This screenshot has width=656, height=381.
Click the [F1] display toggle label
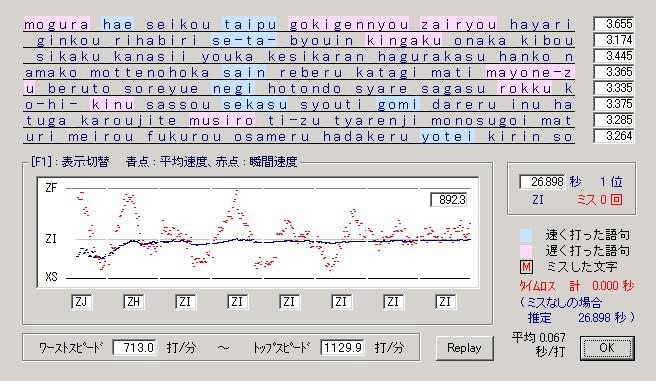[70, 161]
